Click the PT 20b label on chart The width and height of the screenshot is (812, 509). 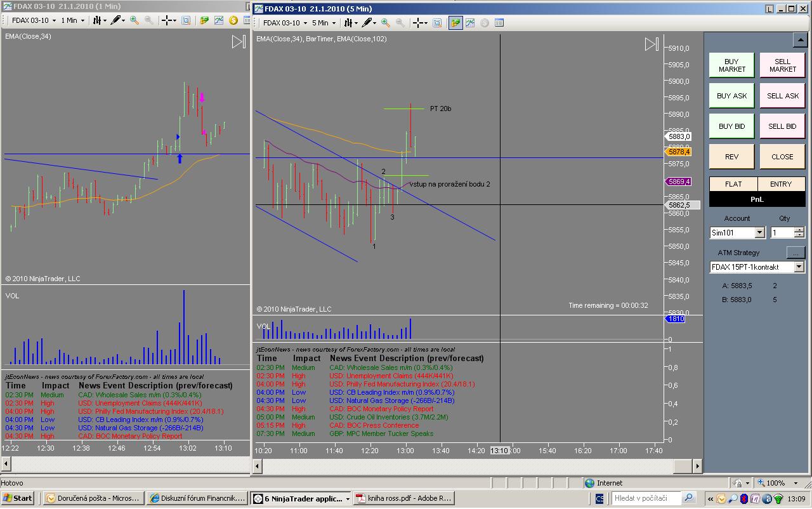tap(440, 109)
